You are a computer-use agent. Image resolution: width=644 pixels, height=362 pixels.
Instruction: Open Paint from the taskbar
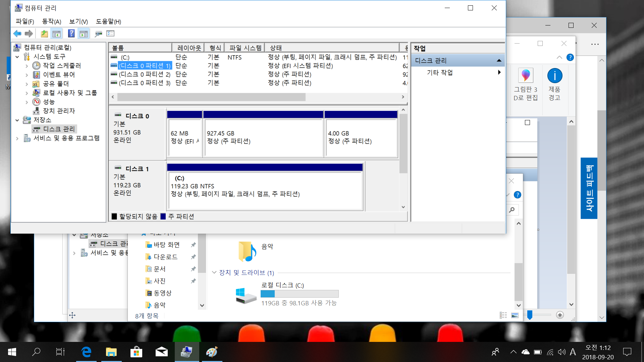[x=212, y=352]
